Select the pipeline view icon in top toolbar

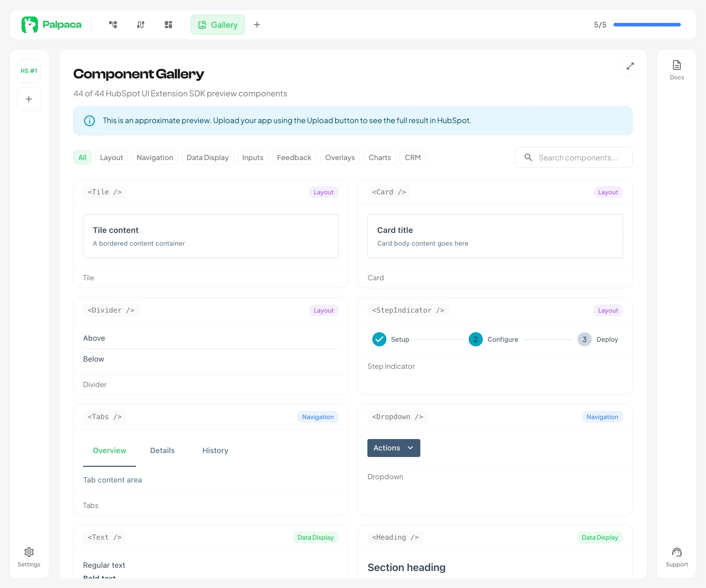point(141,24)
